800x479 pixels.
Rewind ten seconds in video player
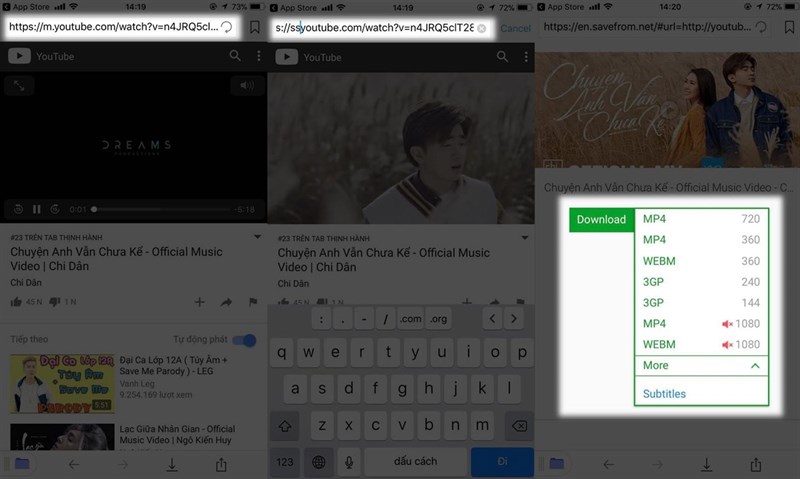(x=18, y=209)
